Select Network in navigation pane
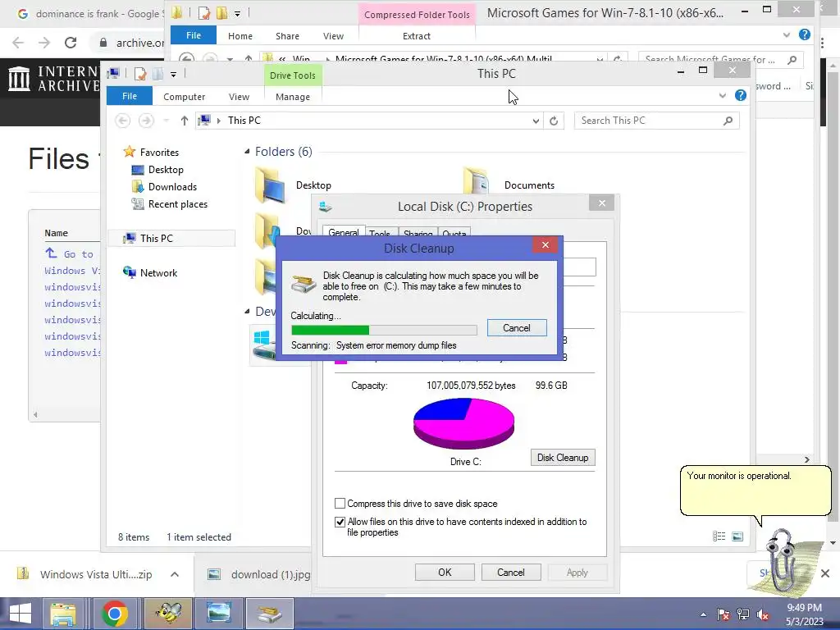 point(158,272)
